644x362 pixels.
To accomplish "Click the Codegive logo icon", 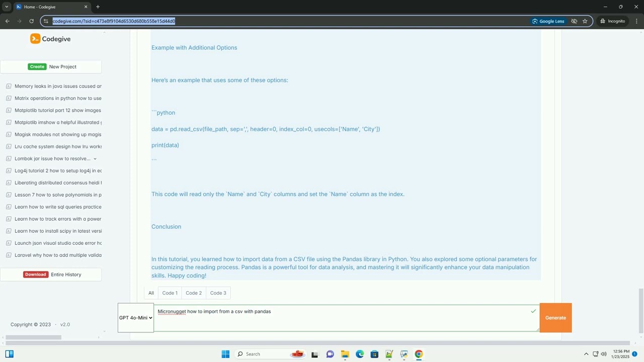I will (x=35, y=39).
